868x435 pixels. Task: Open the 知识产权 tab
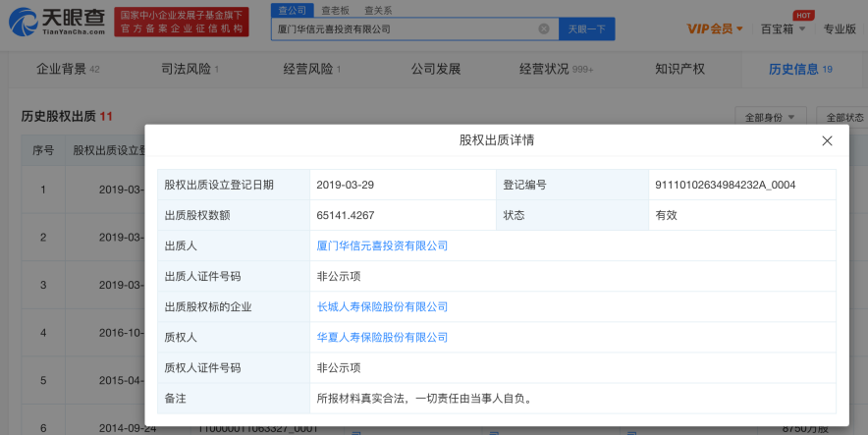[679, 69]
